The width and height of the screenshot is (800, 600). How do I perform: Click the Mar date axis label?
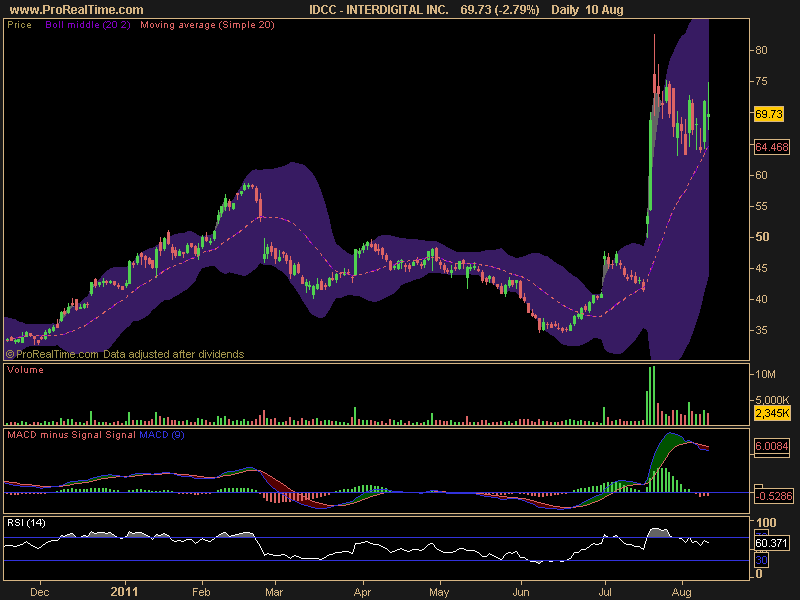pos(274,592)
